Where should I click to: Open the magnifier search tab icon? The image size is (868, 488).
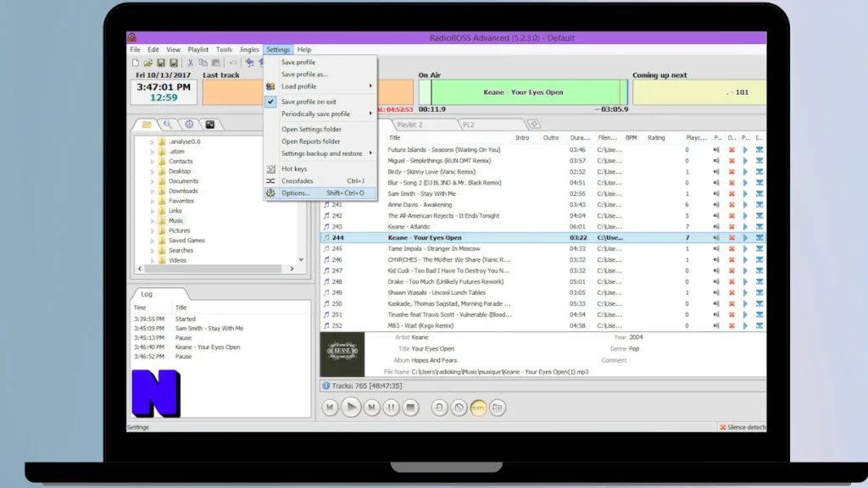point(168,125)
